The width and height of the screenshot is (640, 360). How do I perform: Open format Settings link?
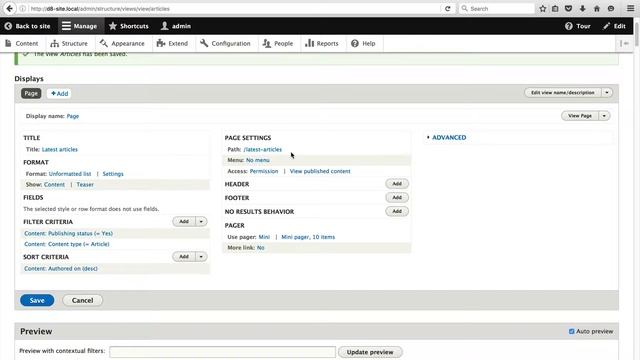point(113,174)
